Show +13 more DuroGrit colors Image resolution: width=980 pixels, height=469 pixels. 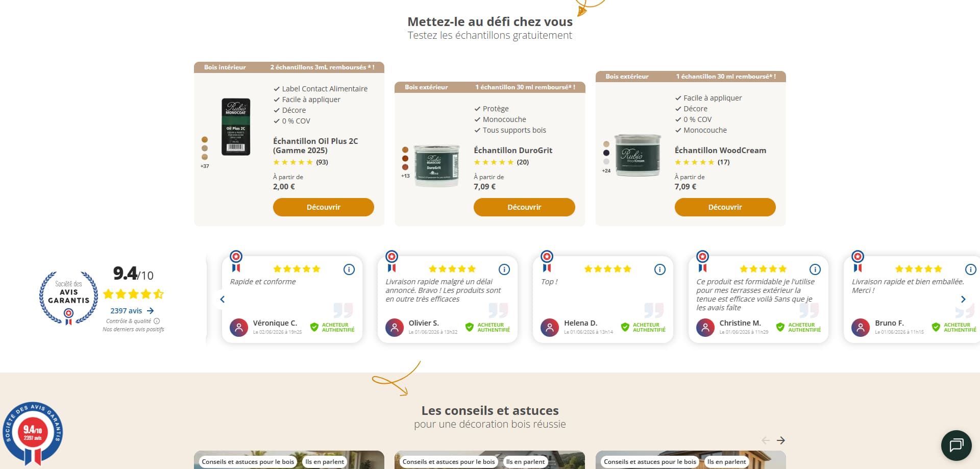(x=405, y=176)
